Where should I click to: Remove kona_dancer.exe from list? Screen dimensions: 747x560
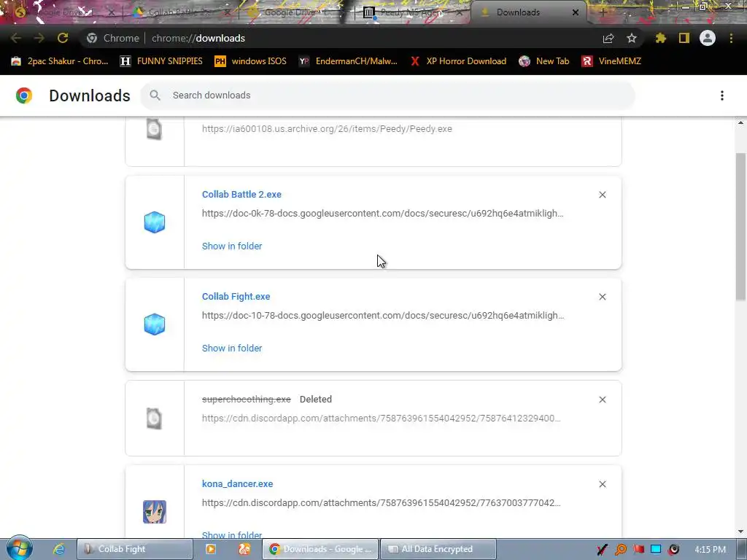pyautogui.click(x=602, y=484)
